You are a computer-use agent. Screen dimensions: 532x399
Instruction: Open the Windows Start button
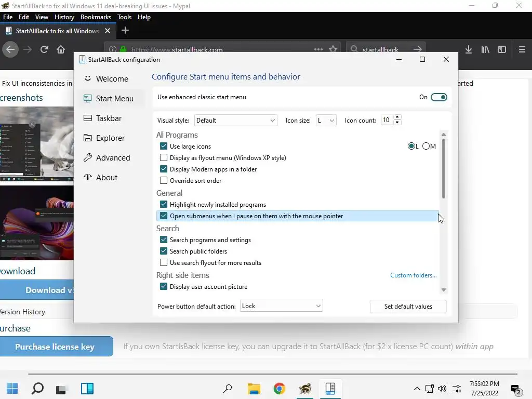[12, 389]
